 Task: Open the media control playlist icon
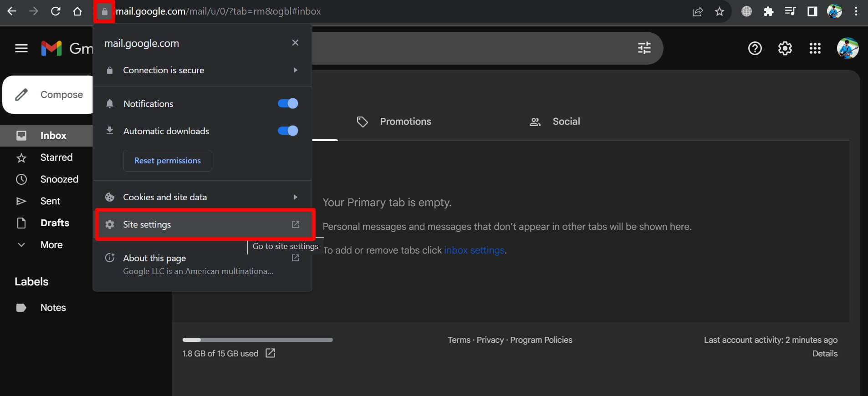coord(790,11)
